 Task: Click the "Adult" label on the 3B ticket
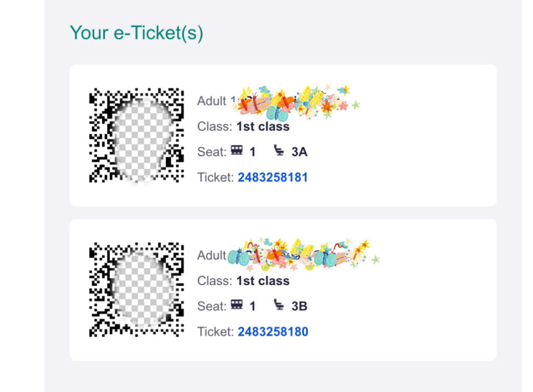point(211,255)
